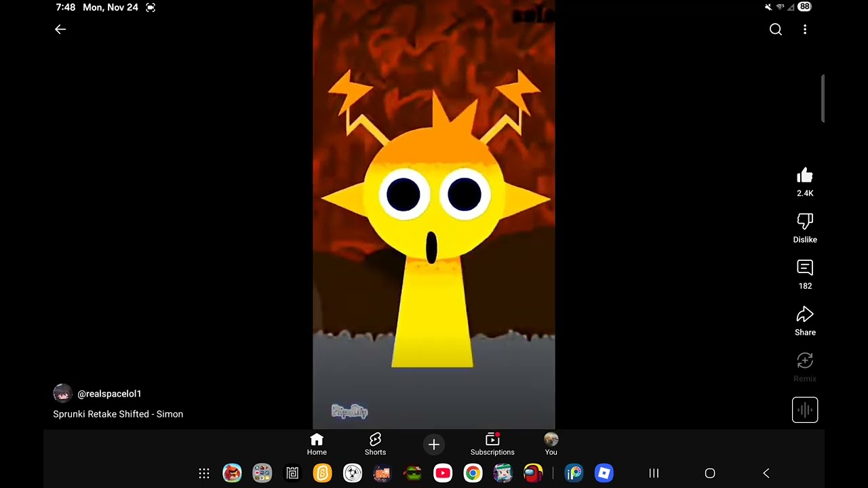Viewport: 868px width, 488px height.
Task: Open YouTube from the taskbar
Action: point(443,473)
